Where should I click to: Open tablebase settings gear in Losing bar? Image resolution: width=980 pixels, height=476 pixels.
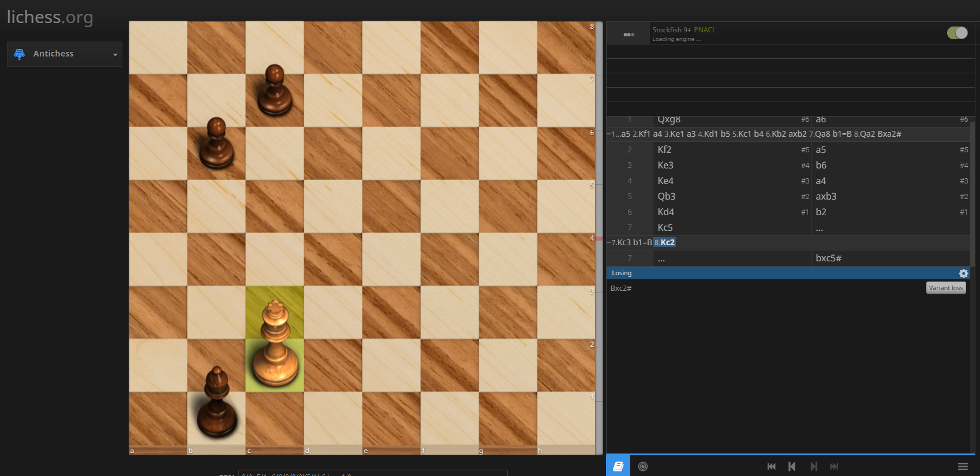click(963, 273)
